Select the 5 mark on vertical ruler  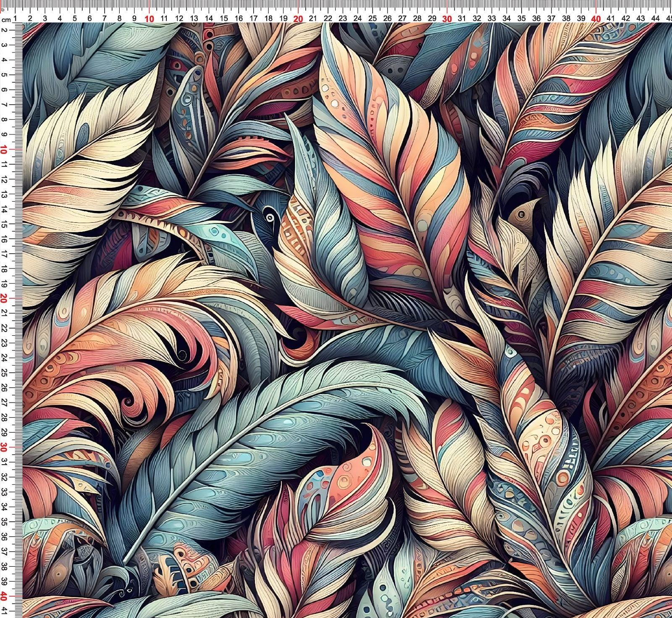5,75
